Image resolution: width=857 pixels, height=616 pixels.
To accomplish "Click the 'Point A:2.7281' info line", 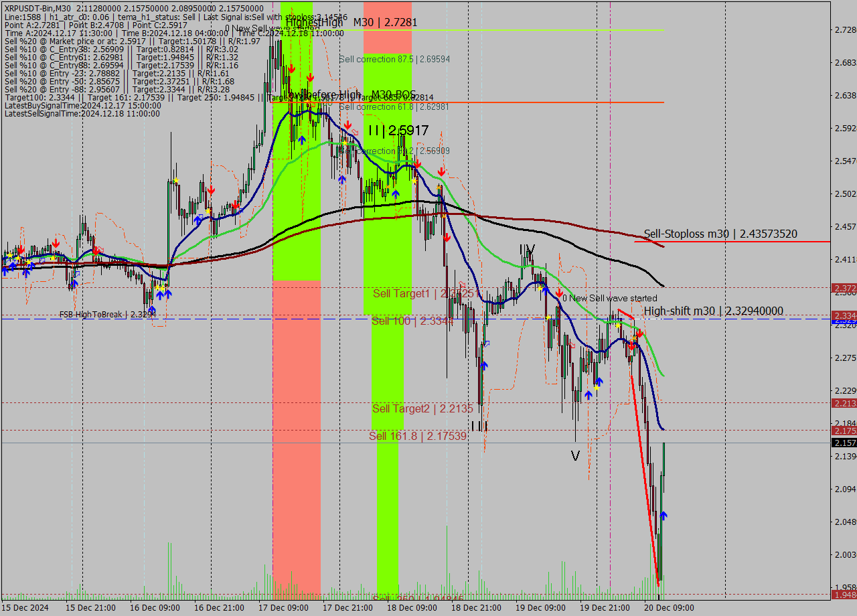I will click(x=96, y=25).
